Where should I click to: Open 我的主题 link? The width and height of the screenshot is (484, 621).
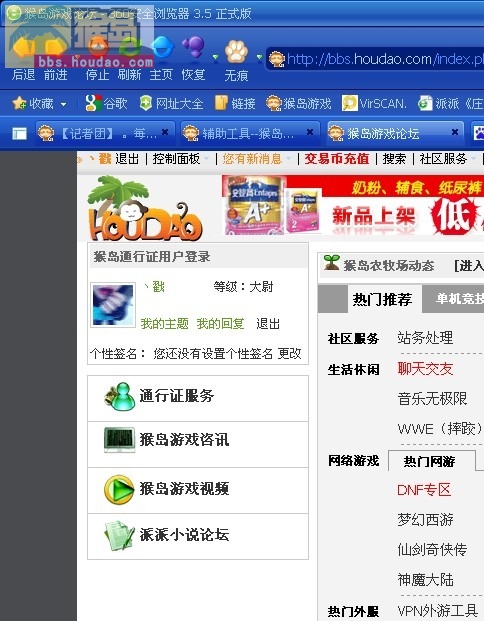(164, 324)
